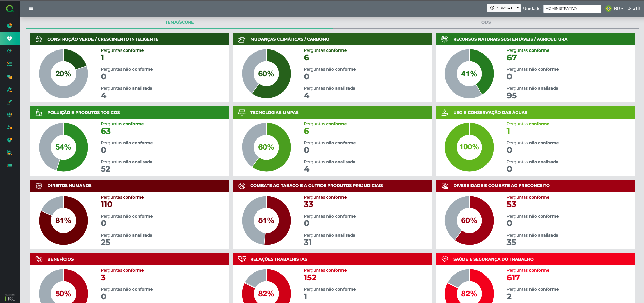Click the gavel icon in sidebar
Image resolution: width=644 pixels, height=303 pixels.
click(x=9, y=89)
